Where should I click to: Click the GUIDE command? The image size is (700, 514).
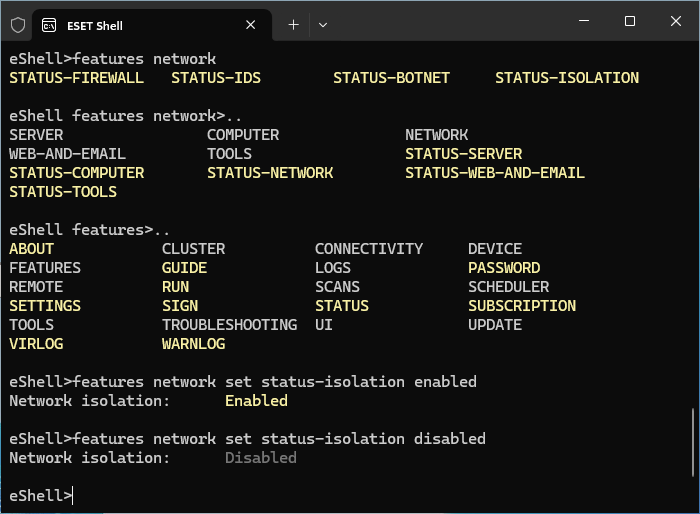click(184, 267)
